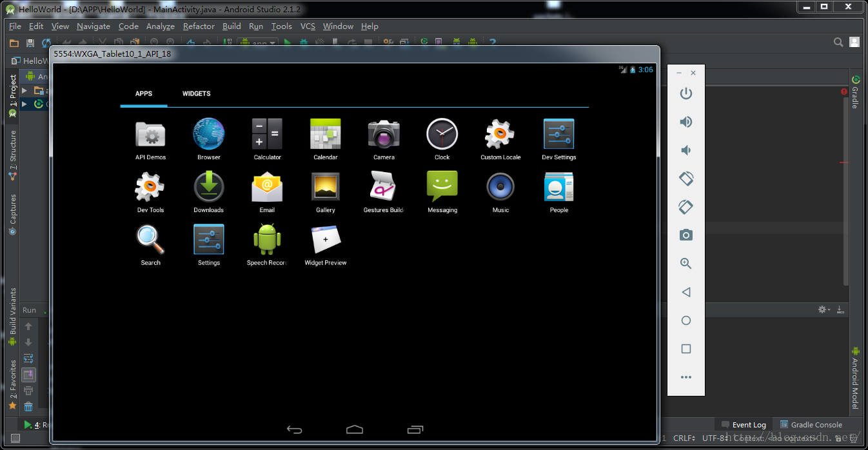Toggle soft-wraps in Run panel
Image resolution: width=868 pixels, height=450 pixels.
coord(28,358)
